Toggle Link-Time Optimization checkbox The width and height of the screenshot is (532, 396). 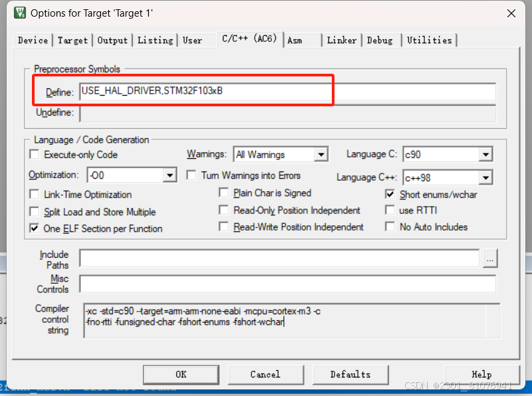(35, 195)
